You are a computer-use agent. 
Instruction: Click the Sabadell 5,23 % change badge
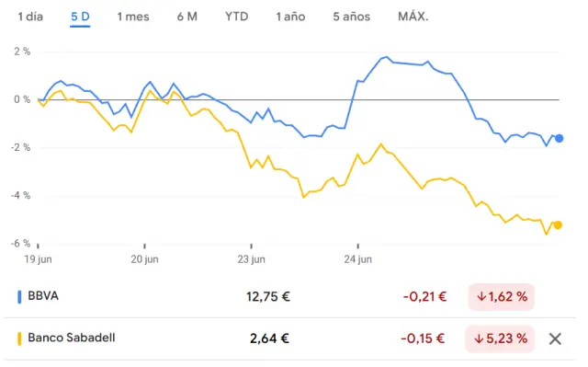pyautogui.click(x=500, y=338)
